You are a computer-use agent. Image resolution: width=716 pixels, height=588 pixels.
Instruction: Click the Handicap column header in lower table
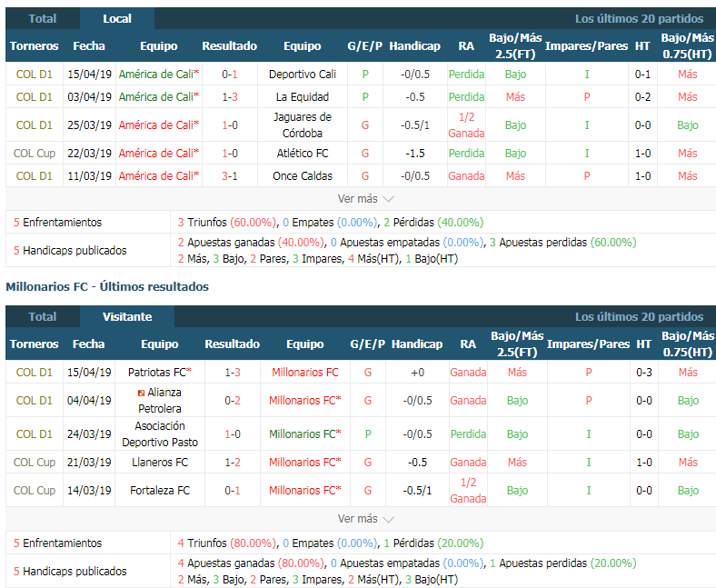(x=417, y=344)
